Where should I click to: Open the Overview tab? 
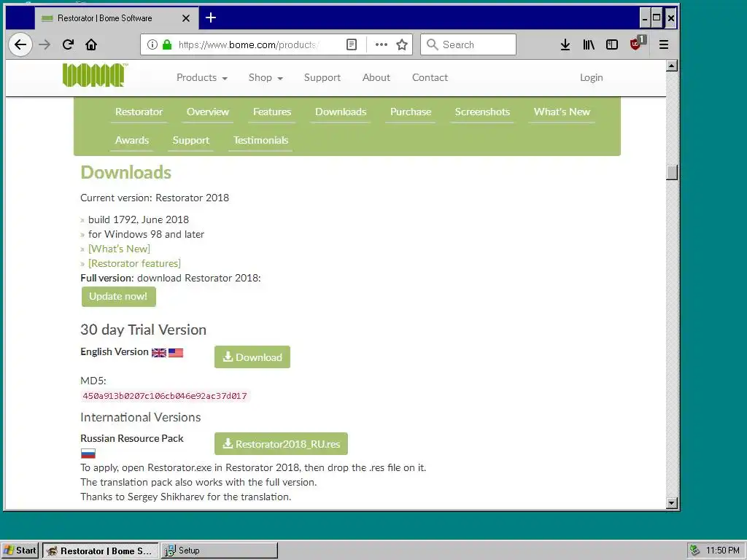click(x=208, y=112)
